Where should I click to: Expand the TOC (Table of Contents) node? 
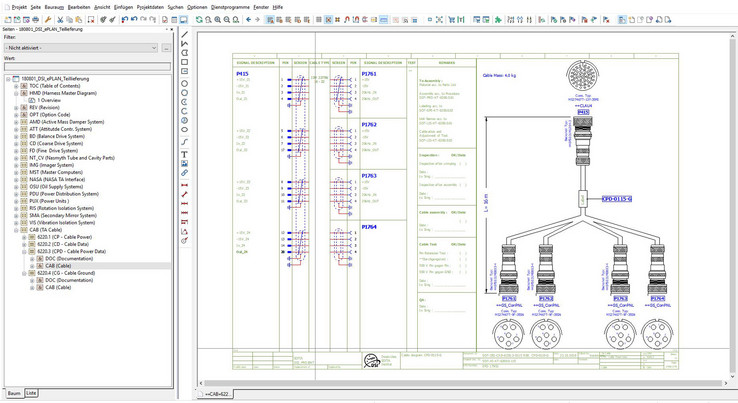tap(16, 86)
